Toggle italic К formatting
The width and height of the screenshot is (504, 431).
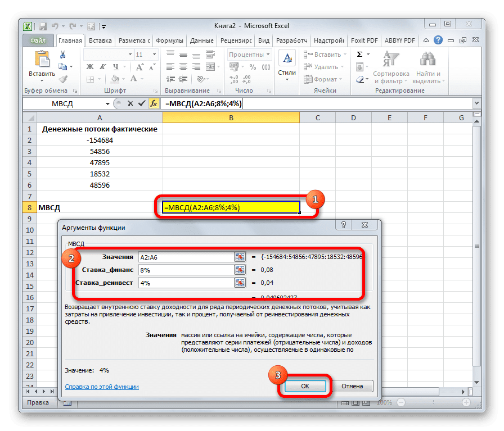tap(102, 67)
